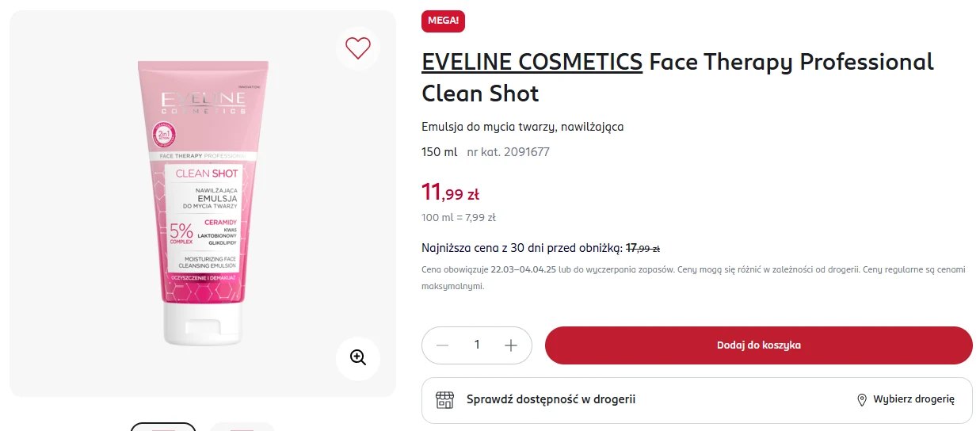This screenshot has height=431, width=980.
Task: Click Sprawdź dostępność w drogerii
Action: (x=551, y=399)
